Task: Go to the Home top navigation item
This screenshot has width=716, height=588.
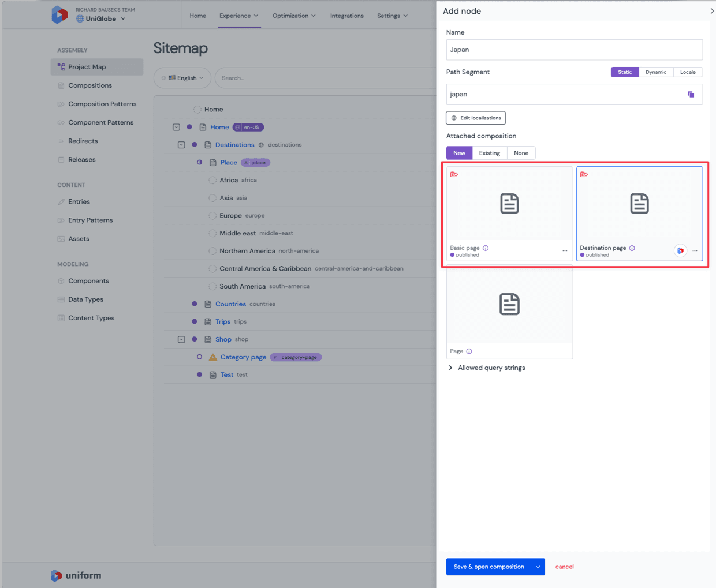Action: click(x=198, y=16)
